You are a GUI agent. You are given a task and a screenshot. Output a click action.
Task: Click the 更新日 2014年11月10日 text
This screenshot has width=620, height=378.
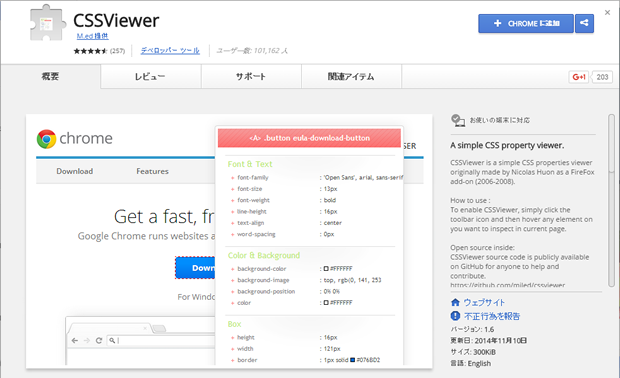point(488,340)
